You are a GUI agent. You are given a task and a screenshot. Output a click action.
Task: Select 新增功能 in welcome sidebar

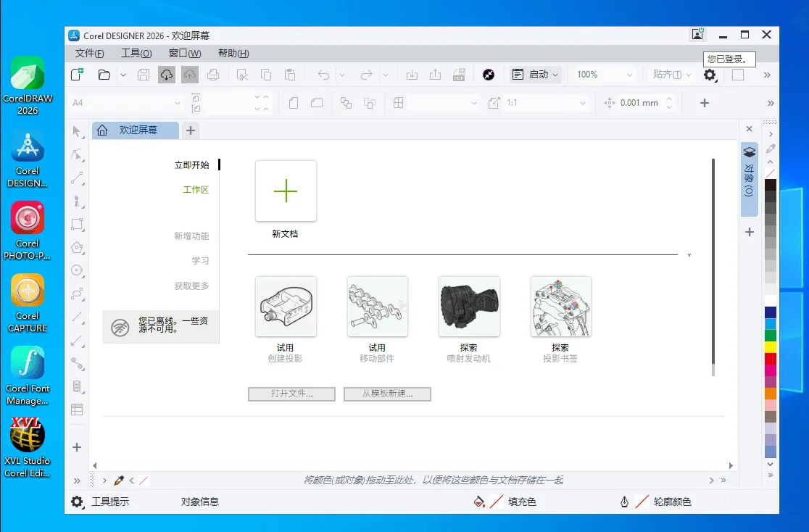191,236
